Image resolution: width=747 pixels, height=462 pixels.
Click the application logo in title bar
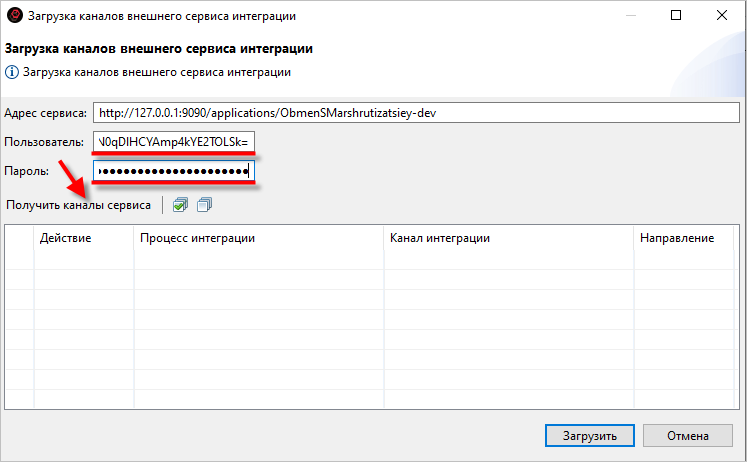[15, 16]
